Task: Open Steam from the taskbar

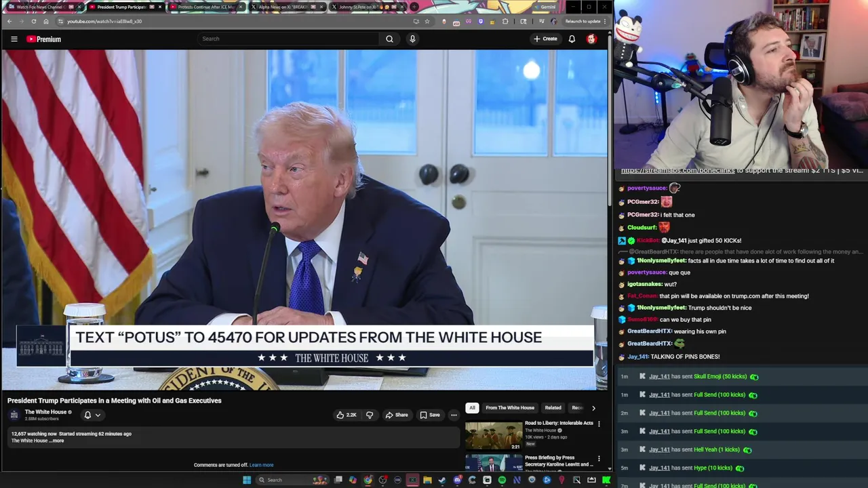Action: 442,480
